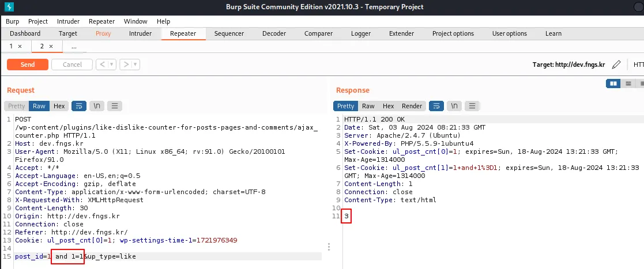Image resolution: width=644 pixels, height=269 pixels.
Task: Toggle word wrap icon in Request panel
Action: pyautogui.click(x=79, y=106)
